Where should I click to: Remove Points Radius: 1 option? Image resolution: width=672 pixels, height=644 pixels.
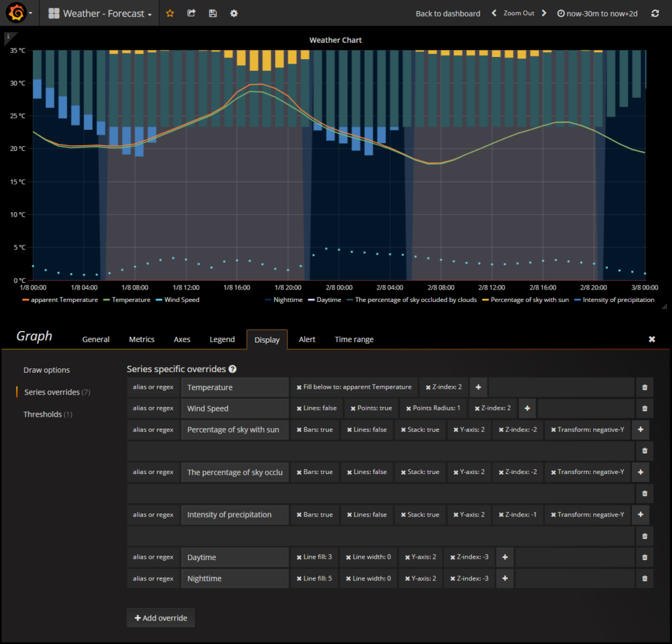pyautogui.click(x=408, y=408)
